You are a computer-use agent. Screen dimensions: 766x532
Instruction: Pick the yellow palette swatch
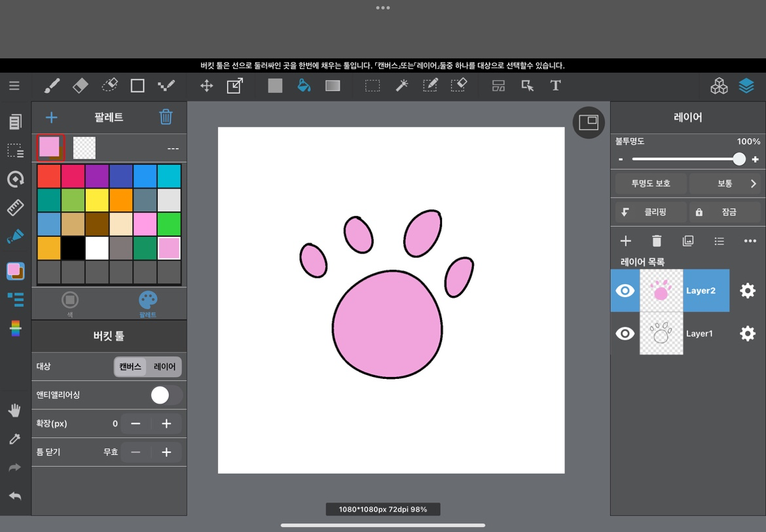point(97,200)
